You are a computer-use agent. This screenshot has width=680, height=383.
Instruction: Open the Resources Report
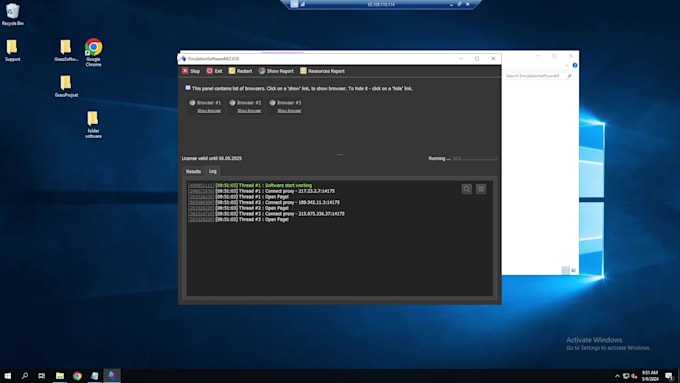click(322, 71)
